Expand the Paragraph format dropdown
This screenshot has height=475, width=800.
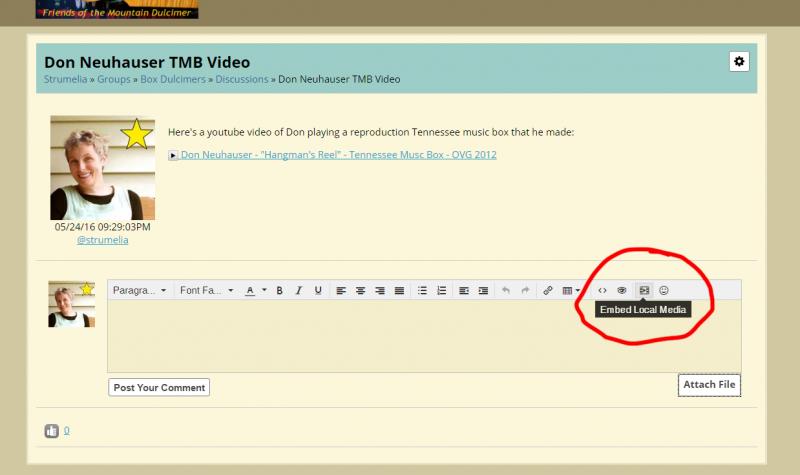click(139, 290)
